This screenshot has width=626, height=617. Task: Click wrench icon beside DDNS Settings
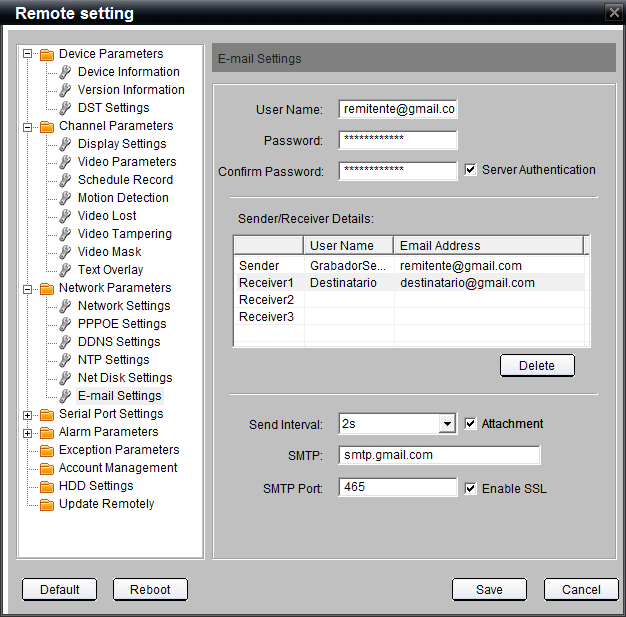(x=65, y=342)
